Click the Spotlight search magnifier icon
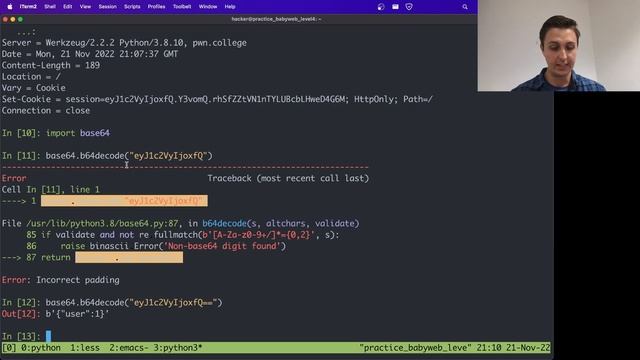The image size is (640, 360). pyautogui.click(x=465, y=7)
